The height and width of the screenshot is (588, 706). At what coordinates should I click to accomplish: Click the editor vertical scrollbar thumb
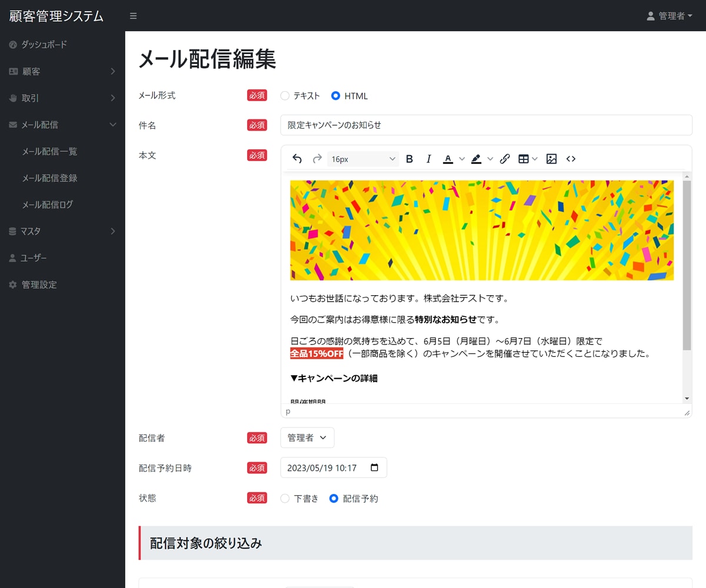click(x=687, y=266)
